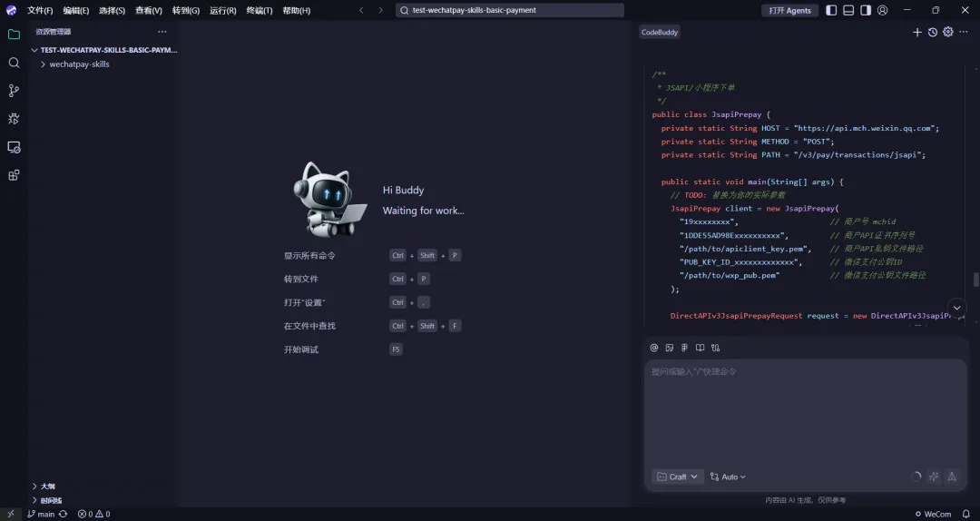This screenshot has width=980, height=521.
Task: Open the 编辑(E) menu
Action: [75, 11]
